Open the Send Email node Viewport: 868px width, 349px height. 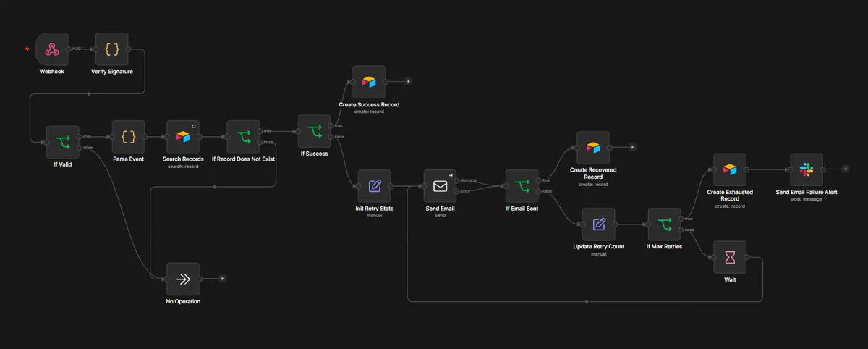(440, 186)
